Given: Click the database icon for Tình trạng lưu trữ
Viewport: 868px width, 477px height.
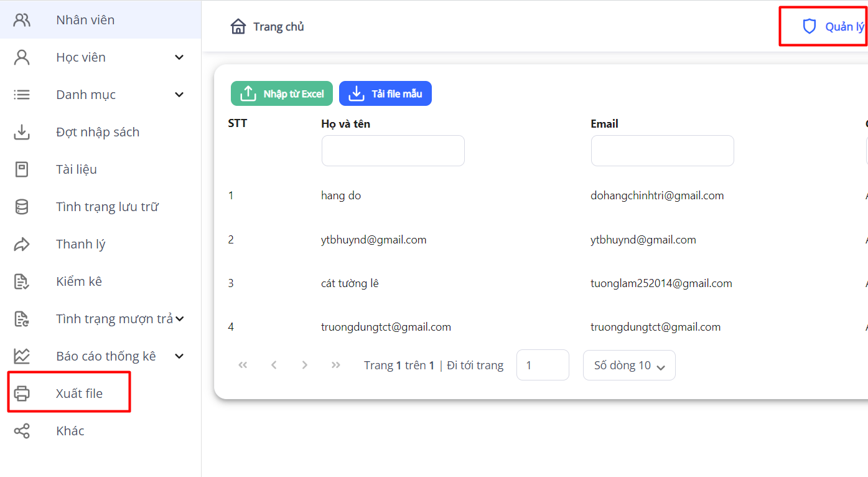Looking at the screenshot, I should [x=22, y=207].
